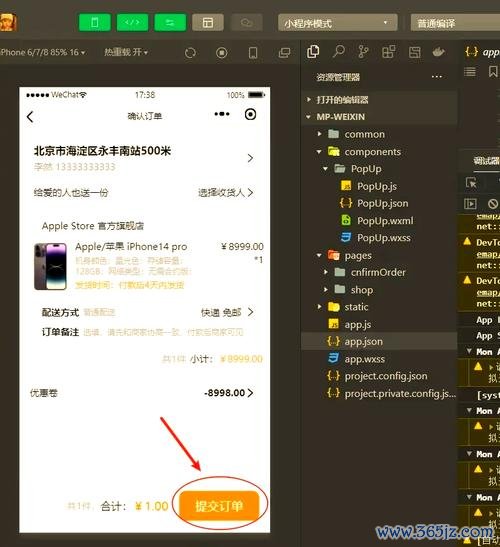This screenshot has width=500, height=547.
Task: Collapse the MP-WEIXIN project section
Action: (x=379, y=117)
